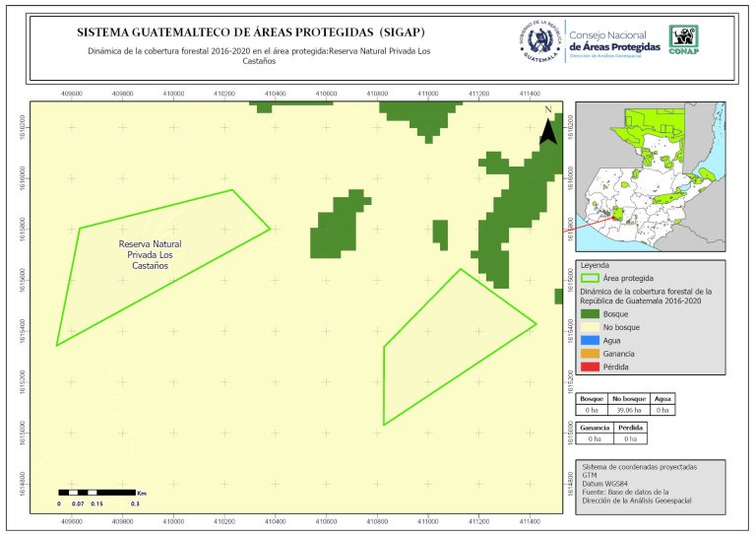Viewport: 756px width, 535px height.
Task: Click the Área protegida legend outline symbol
Action: 590,279
